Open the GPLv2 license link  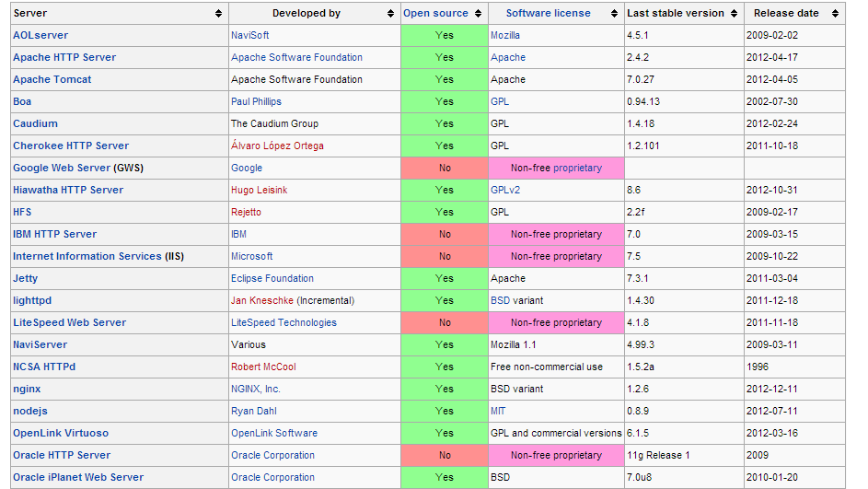[505, 190]
